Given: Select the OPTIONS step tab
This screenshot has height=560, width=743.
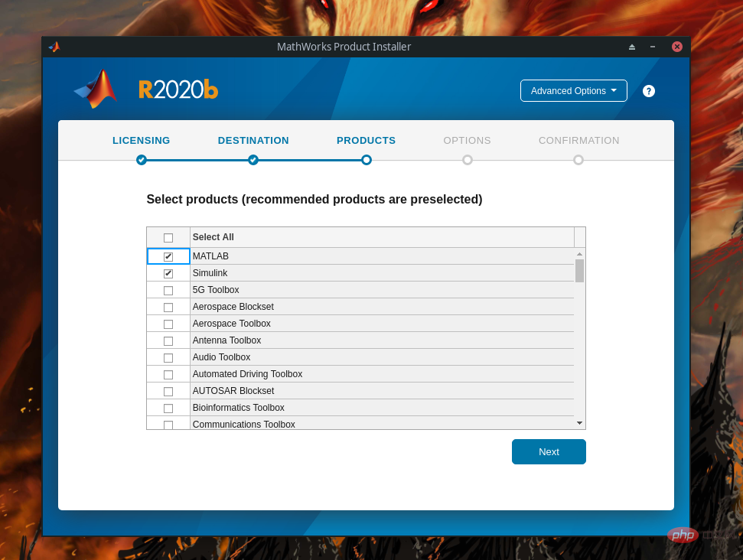Looking at the screenshot, I should [x=467, y=140].
